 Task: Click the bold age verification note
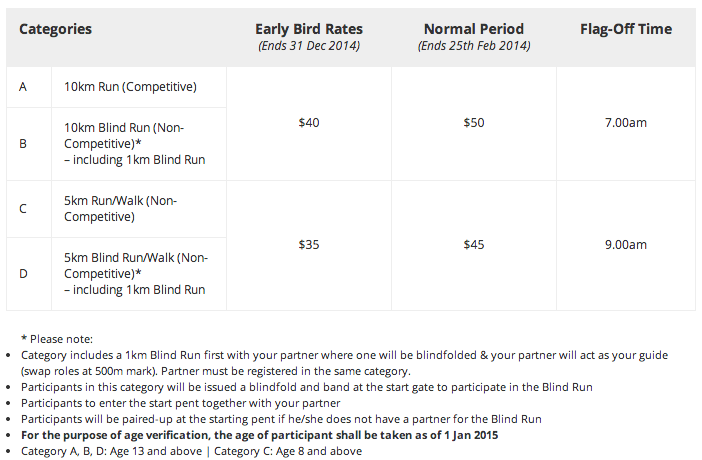pos(260,435)
